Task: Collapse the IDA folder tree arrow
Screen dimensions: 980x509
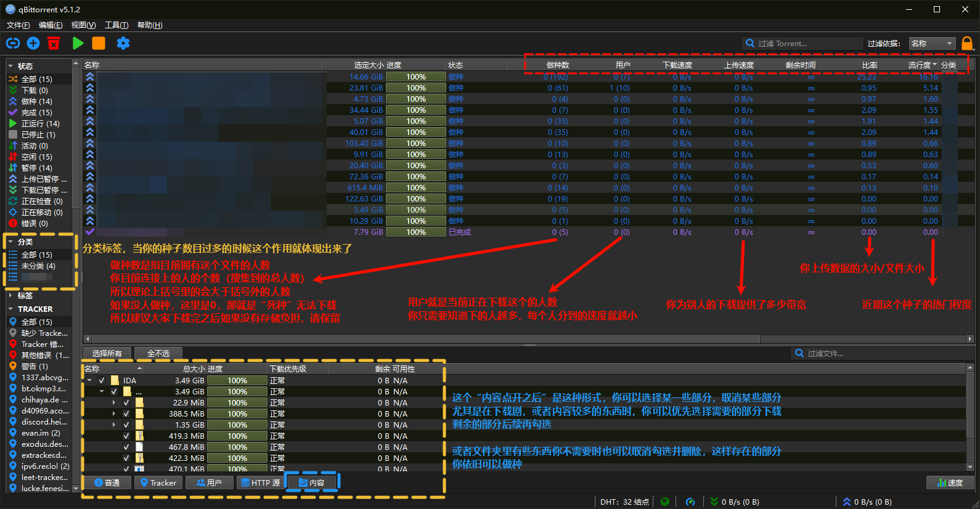Action: click(89, 380)
